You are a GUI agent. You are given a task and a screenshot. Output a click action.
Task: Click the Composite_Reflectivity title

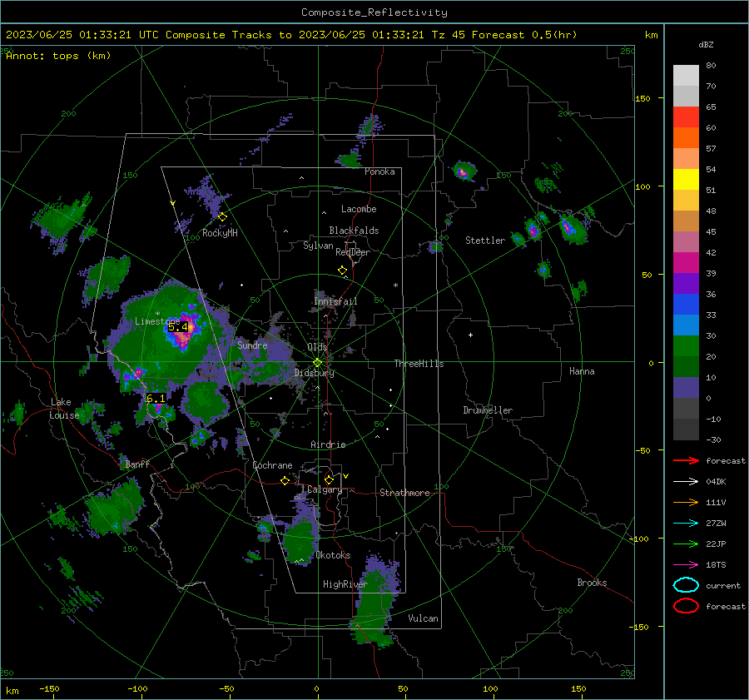click(374, 12)
